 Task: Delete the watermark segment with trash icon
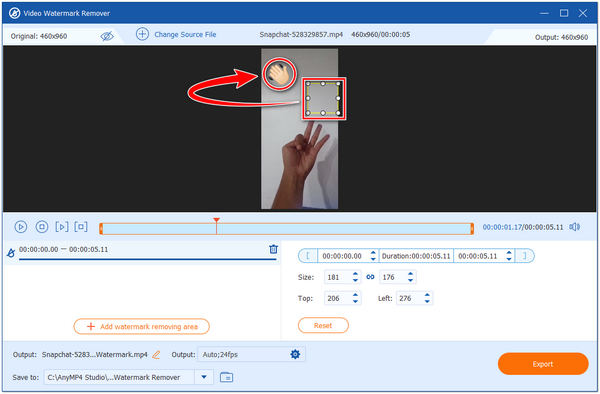point(273,249)
